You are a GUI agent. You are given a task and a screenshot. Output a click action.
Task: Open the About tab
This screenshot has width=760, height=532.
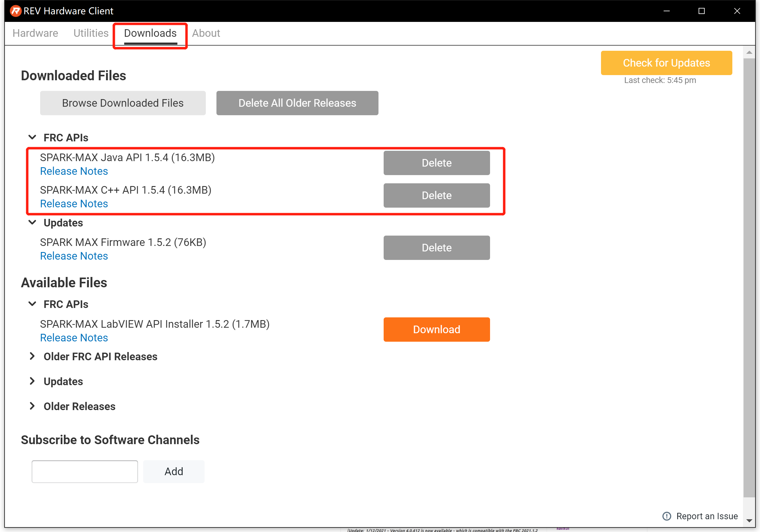tap(206, 33)
